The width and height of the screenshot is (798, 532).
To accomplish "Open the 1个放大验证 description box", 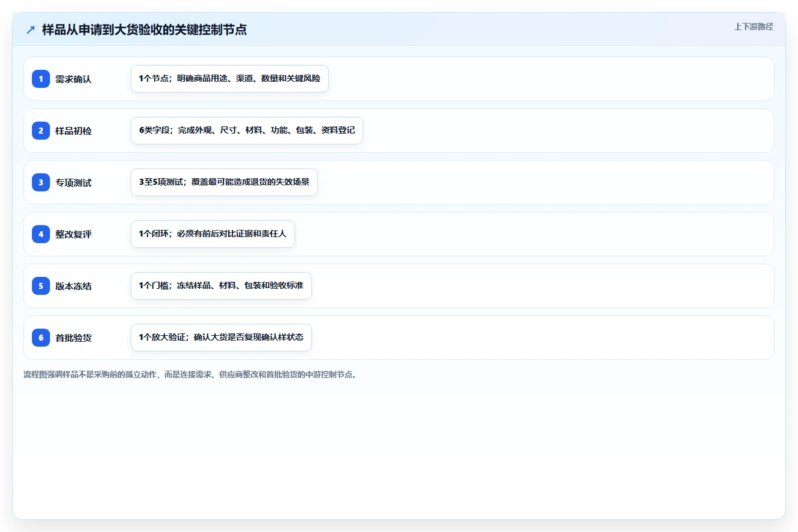I will (x=221, y=338).
